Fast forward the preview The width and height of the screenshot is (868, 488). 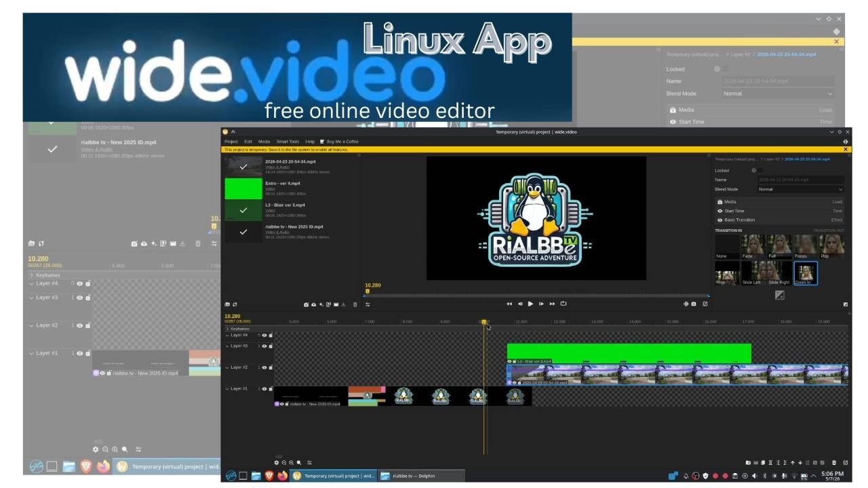(x=552, y=304)
